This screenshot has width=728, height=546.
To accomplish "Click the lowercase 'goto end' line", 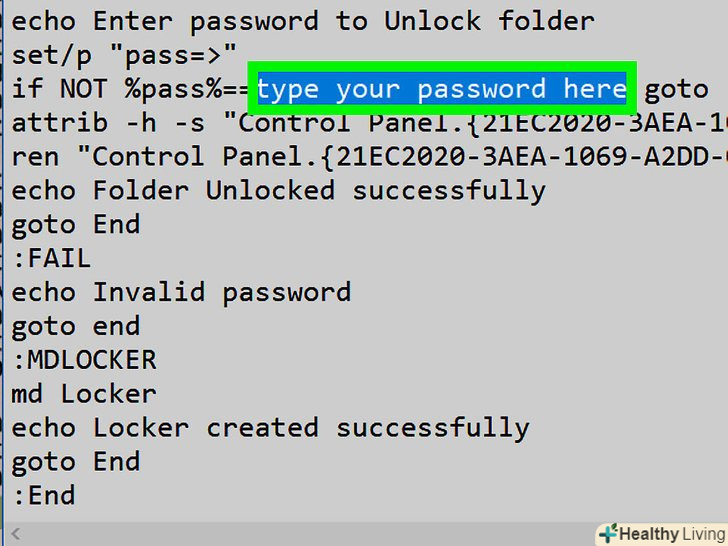I will 76,326.
